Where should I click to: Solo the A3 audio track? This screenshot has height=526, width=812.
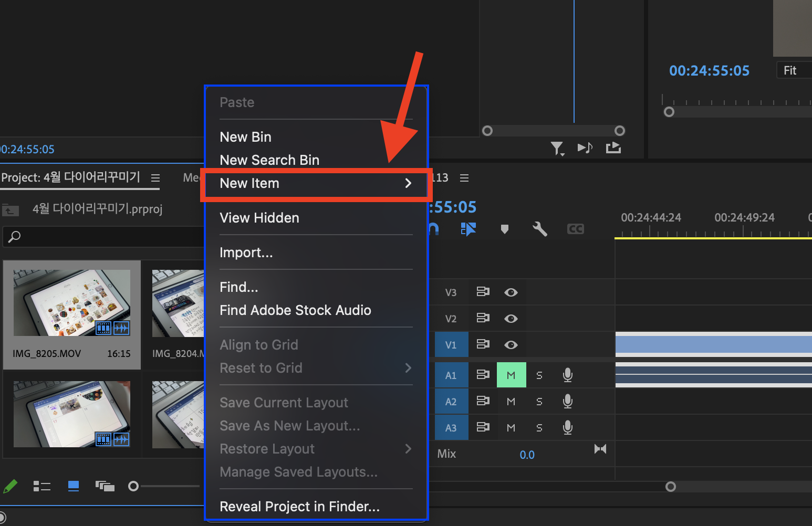pyautogui.click(x=539, y=428)
